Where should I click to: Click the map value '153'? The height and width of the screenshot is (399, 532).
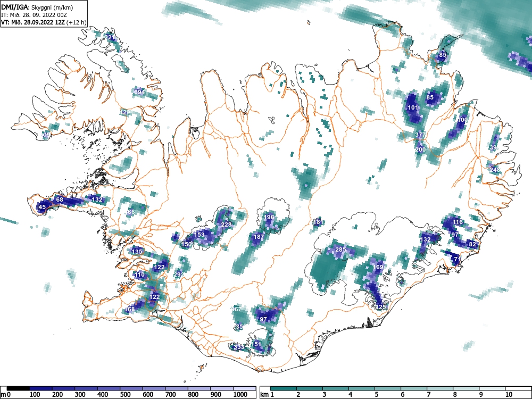coord(199,235)
